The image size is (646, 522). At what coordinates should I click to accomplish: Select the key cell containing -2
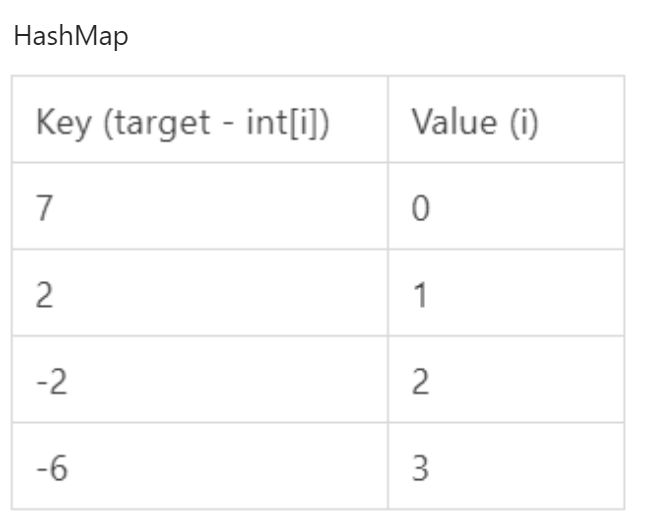199,382
